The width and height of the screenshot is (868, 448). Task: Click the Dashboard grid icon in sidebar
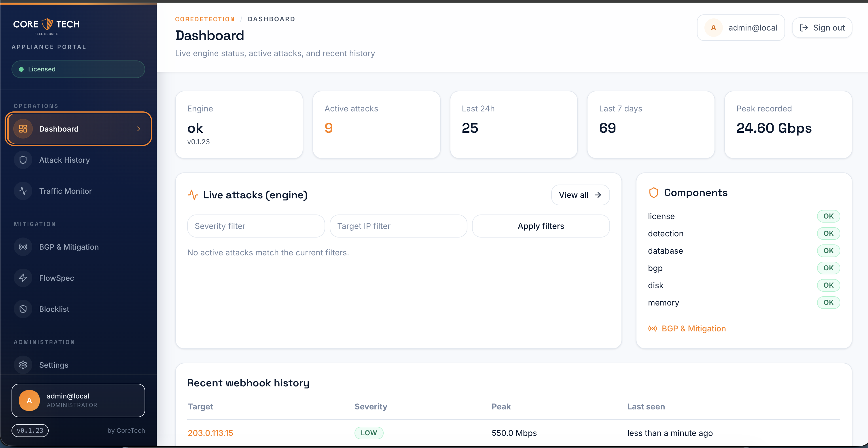(23, 129)
